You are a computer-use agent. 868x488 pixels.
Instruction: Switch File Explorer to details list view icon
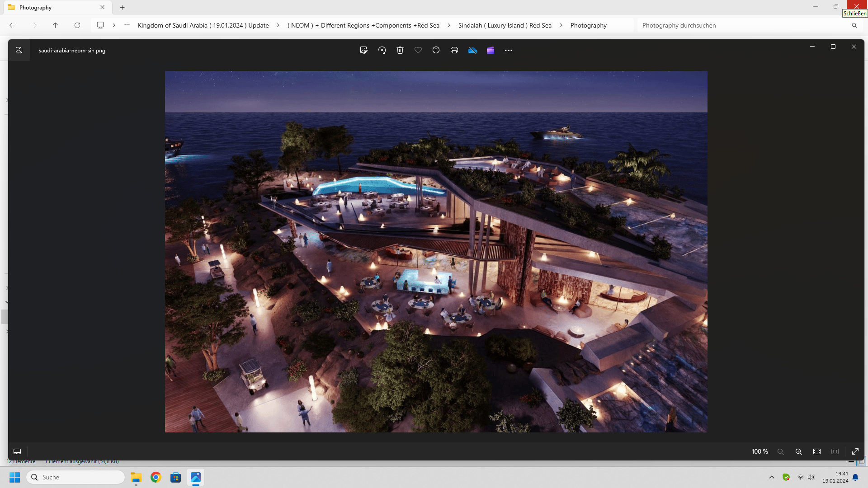(851, 462)
